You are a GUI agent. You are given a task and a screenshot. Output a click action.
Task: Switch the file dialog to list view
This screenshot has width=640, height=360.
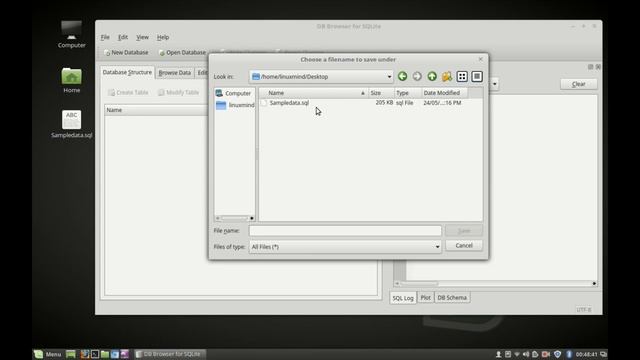tap(462, 76)
